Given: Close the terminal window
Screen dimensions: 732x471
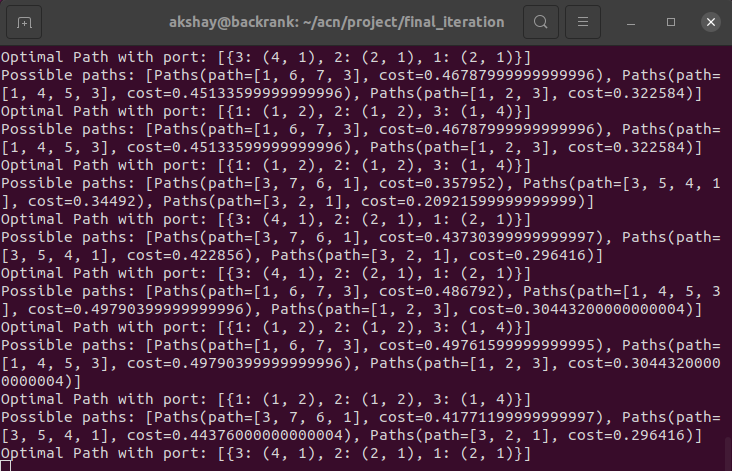Looking at the screenshot, I should (x=711, y=22).
